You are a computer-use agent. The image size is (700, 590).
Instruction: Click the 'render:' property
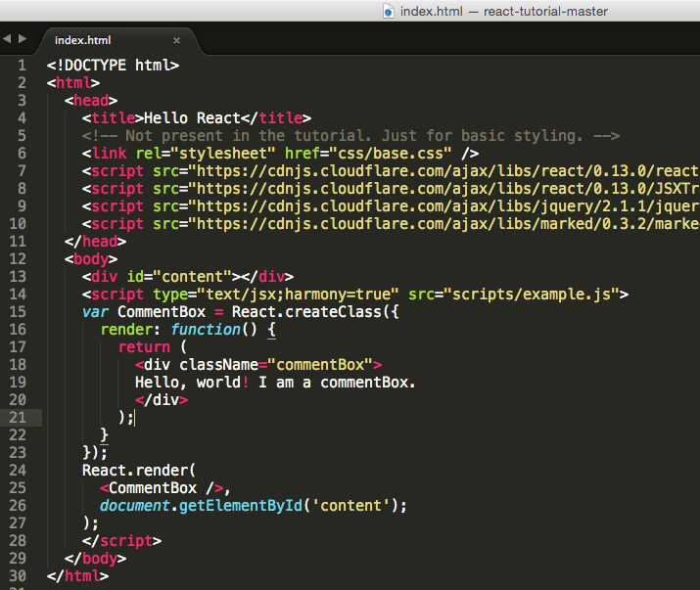tap(130, 330)
